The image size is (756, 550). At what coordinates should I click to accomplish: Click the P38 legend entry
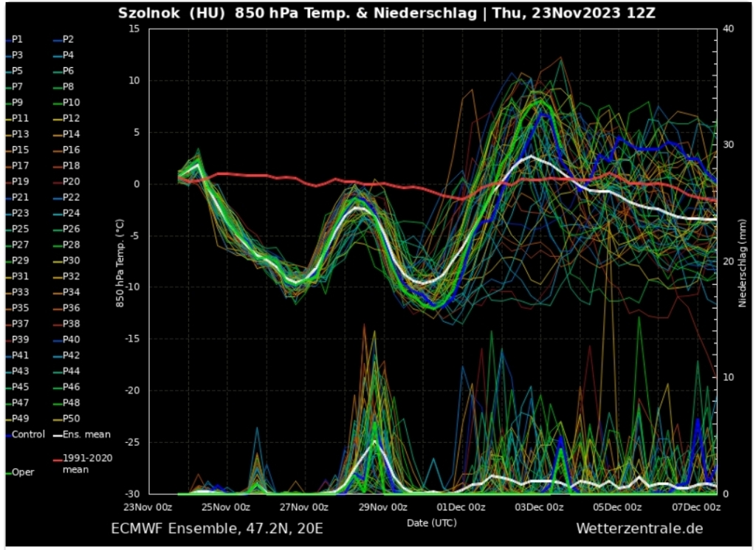[71, 323]
